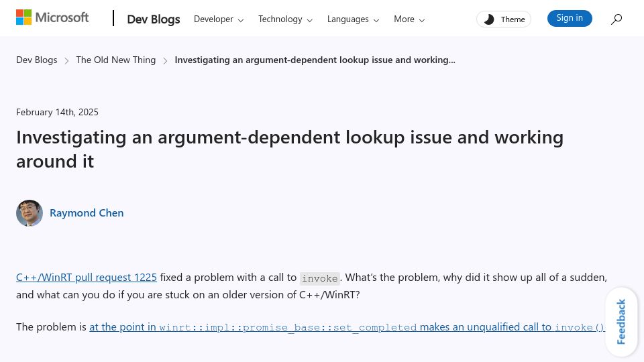Click the article headline text
The image size is (644, 362).
290,149
